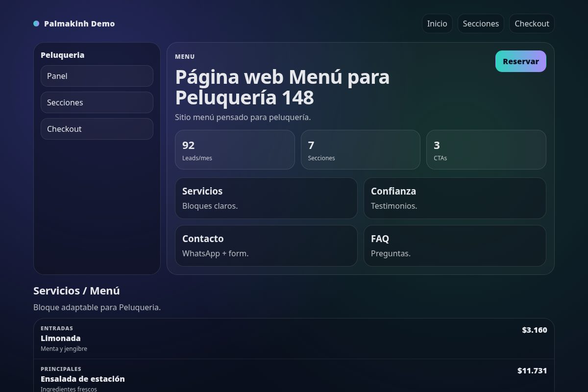588x392 pixels.
Task: Select the Ensalada de estación menu item
Action: [x=82, y=379]
